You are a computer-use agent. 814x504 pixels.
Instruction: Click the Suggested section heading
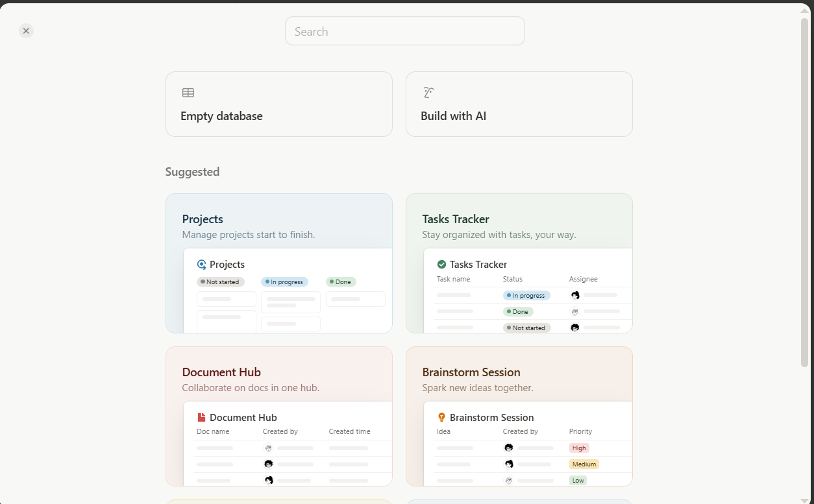click(x=192, y=172)
